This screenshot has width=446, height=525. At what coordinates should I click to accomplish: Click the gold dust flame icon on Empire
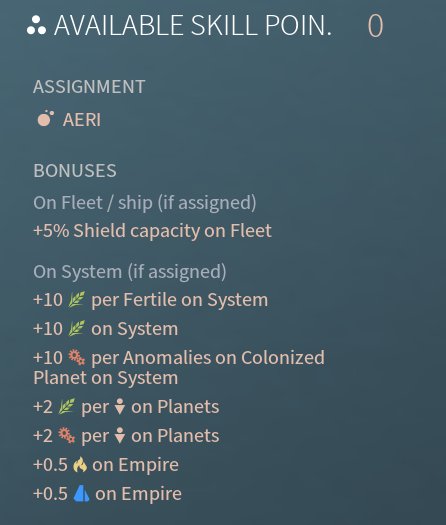click(80, 464)
